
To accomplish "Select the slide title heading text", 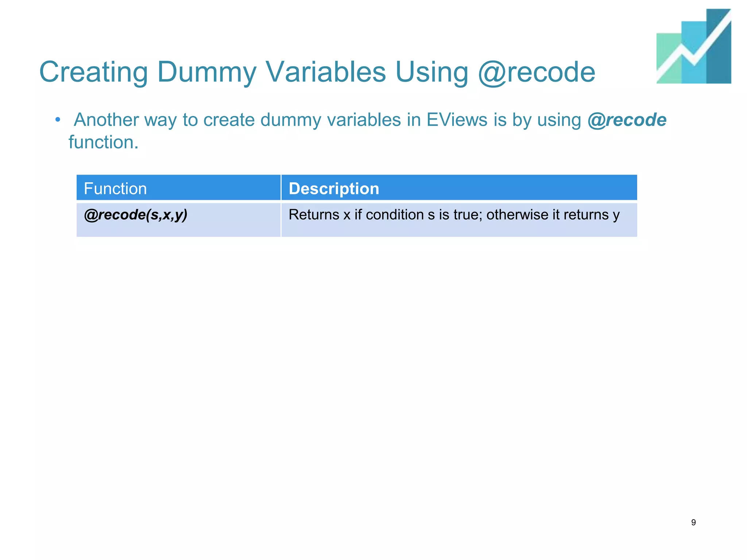I will tap(317, 72).
